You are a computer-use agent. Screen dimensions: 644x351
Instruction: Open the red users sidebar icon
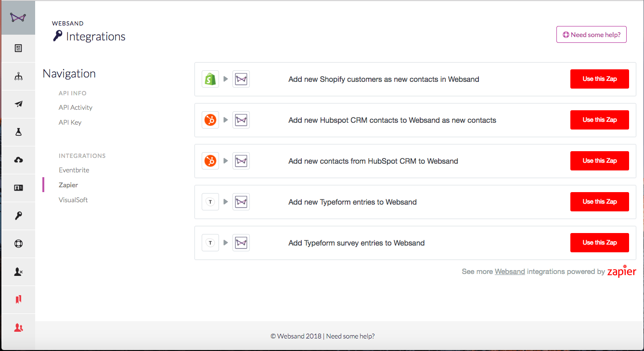[x=18, y=327]
